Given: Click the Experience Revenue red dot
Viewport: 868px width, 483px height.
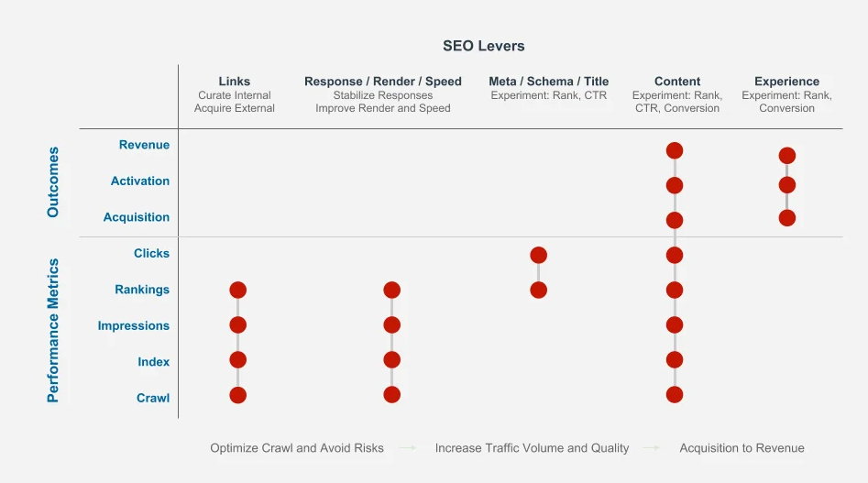Looking at the screenshot, I should point(786,156).
